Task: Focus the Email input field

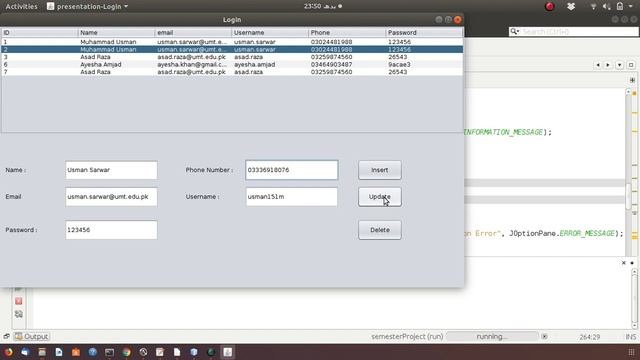Action: tap(111, 197)
